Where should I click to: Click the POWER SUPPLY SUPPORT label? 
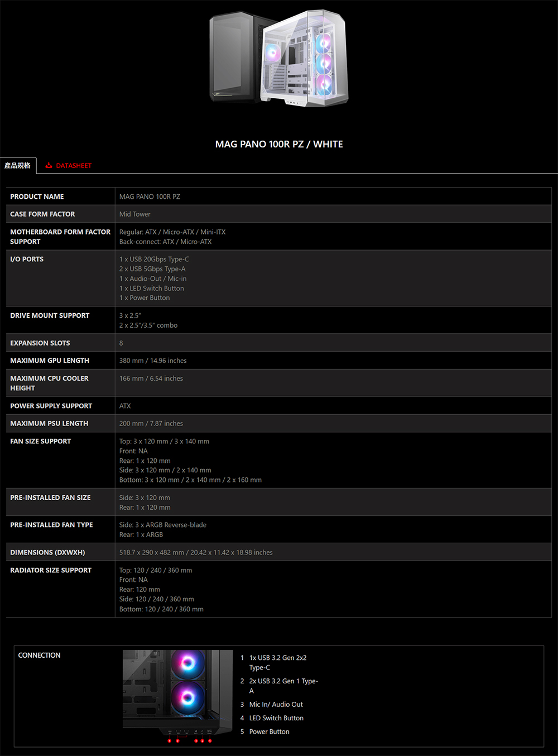(51, 406)
